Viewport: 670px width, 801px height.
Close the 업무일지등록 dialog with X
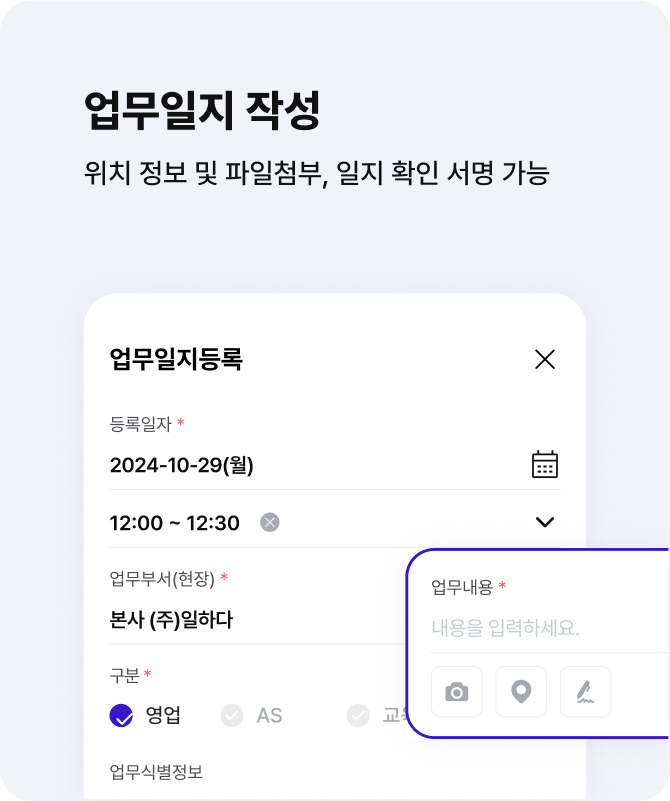pyautogui.click(x=545, y=359)
